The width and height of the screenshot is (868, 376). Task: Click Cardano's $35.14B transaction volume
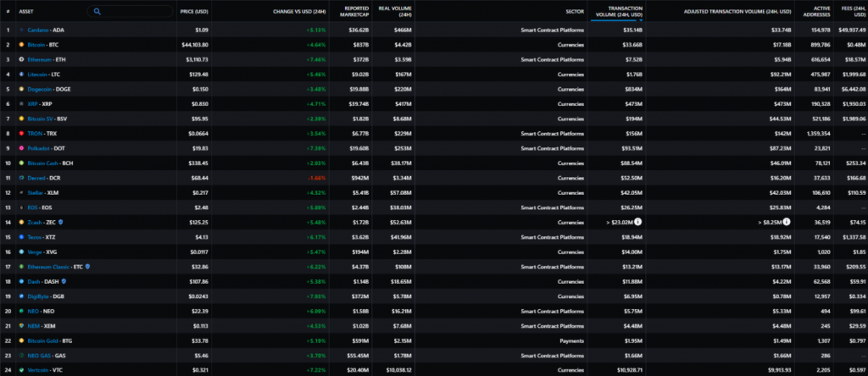632,30
